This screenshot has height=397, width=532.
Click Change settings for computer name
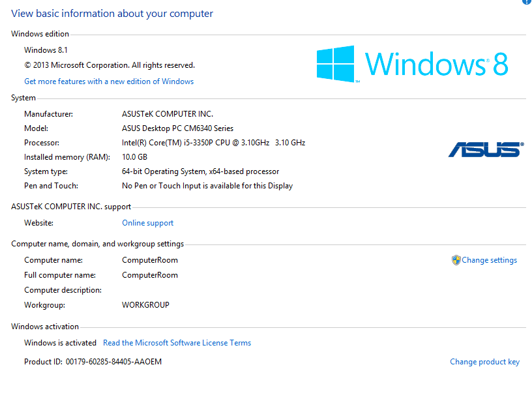click(x=489, y=260)
